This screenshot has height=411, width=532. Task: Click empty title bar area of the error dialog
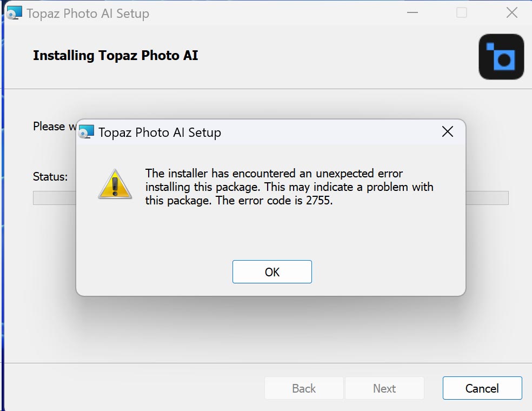coord(324,132)
